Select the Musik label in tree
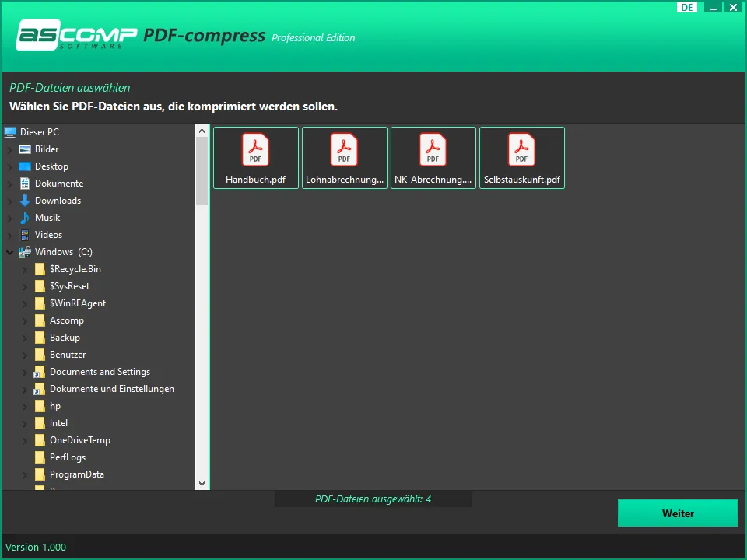747x560 pixels. pyautogui.click(x=47, y=218)
